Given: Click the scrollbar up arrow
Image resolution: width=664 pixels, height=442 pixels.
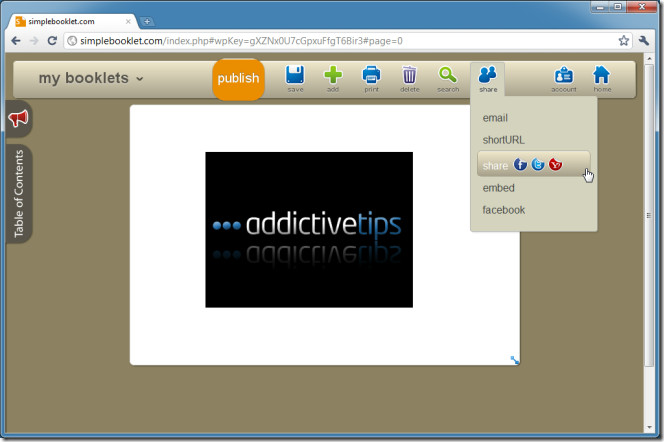Looking at the screenshot, I should (x=649, y=58).
